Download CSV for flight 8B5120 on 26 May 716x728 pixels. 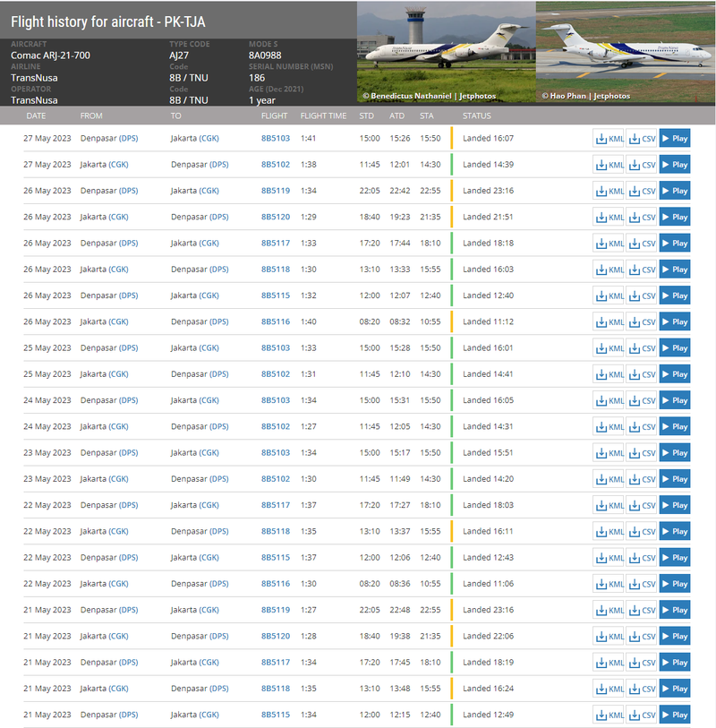pyautogui.click(x=642, y=217)
